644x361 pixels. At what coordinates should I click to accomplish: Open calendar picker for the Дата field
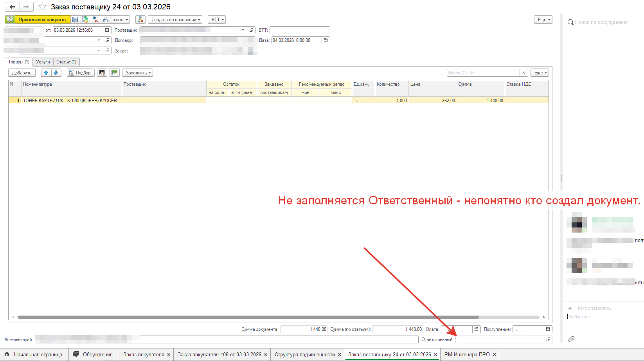tap(326, 40)
